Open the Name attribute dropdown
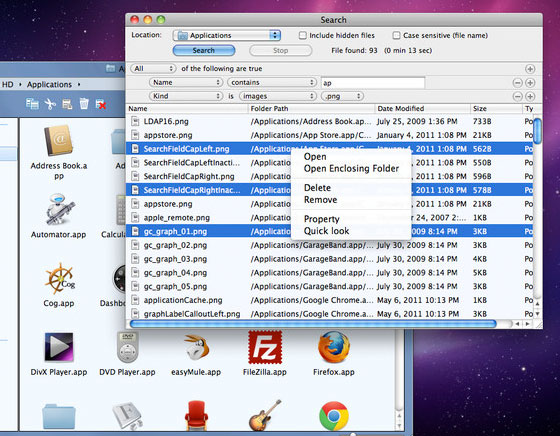Image resolution: width=560 pixels, height=436 pixels. (x=186, y=82)
